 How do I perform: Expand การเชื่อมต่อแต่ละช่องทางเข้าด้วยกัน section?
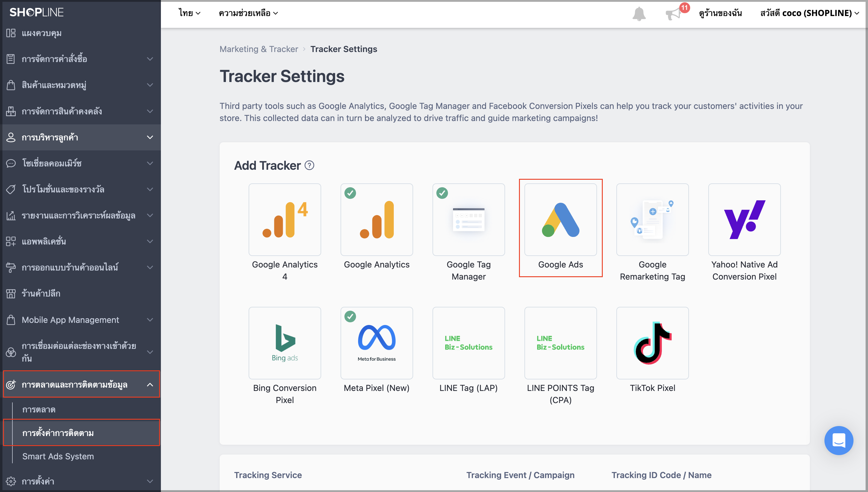80,352
